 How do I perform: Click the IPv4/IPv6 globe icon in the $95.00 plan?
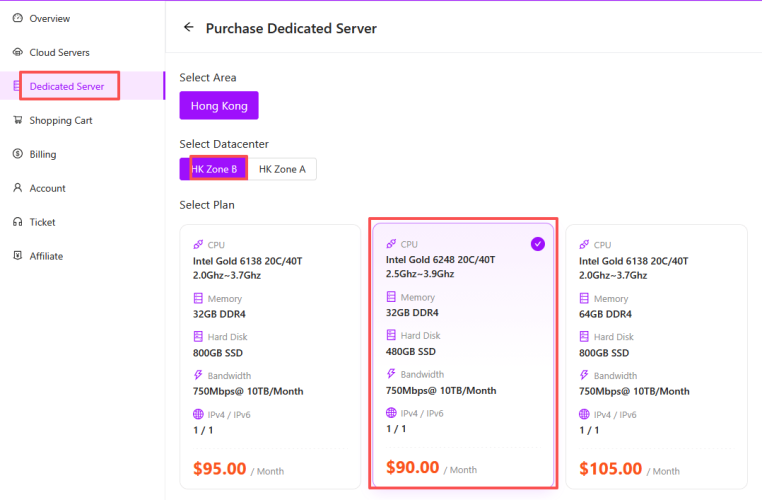coord(198,414)
